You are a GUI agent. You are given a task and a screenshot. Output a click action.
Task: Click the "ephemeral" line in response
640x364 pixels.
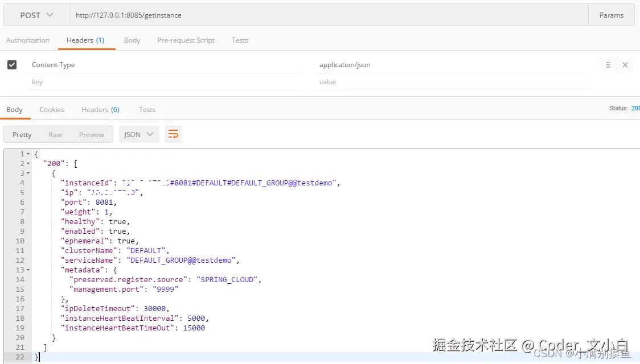pos(100,241)
